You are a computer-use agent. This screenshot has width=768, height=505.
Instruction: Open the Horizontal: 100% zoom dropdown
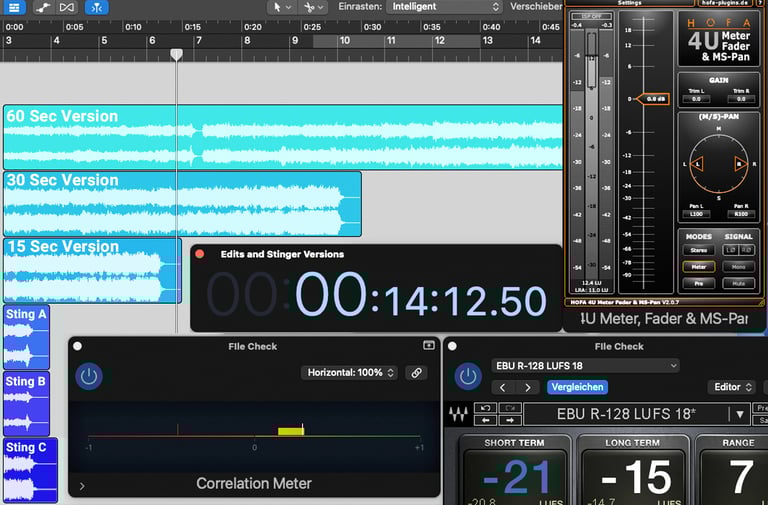pos(349,373)
